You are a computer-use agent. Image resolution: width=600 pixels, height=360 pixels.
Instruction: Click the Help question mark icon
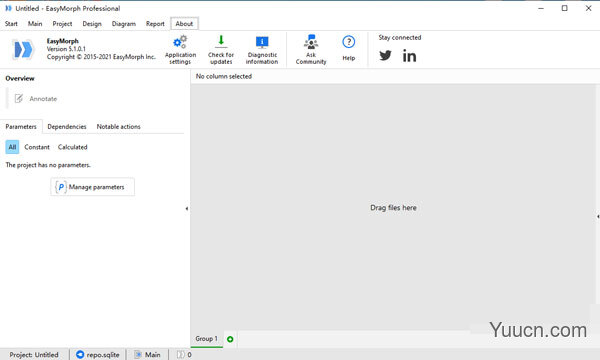click(349, 42)
